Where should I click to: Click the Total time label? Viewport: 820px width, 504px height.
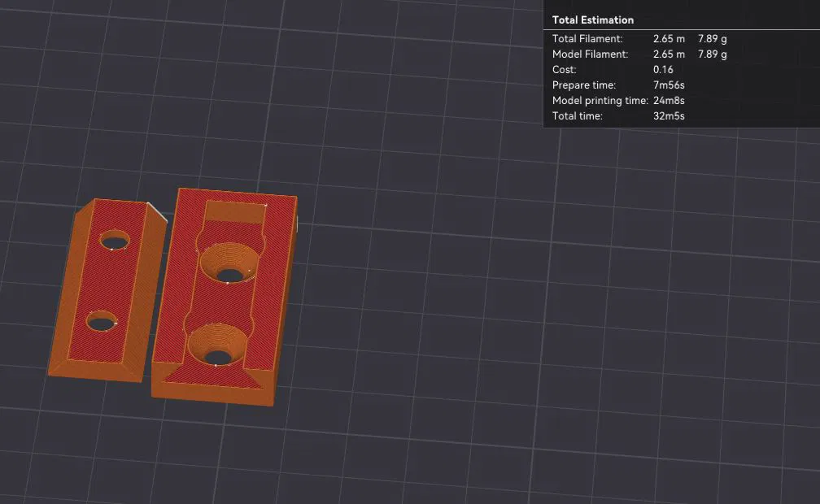578,116
